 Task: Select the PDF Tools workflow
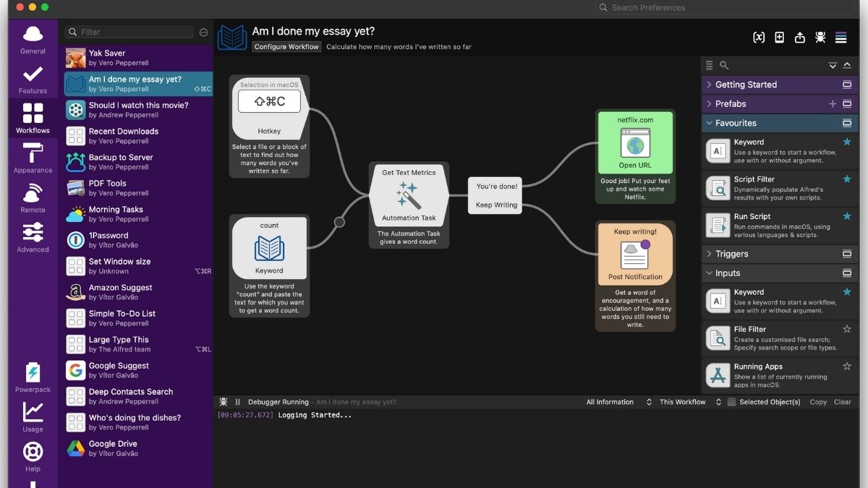tap(138, 188)
